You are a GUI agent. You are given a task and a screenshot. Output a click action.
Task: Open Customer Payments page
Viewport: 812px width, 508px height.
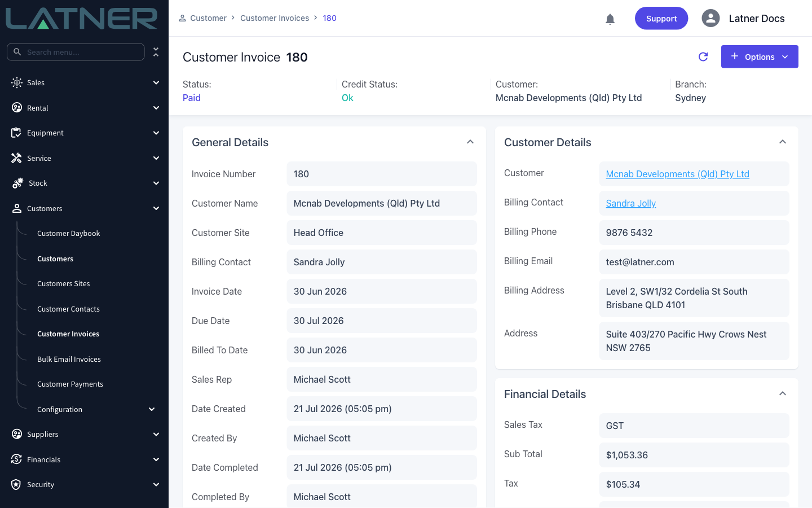point(70,384)
